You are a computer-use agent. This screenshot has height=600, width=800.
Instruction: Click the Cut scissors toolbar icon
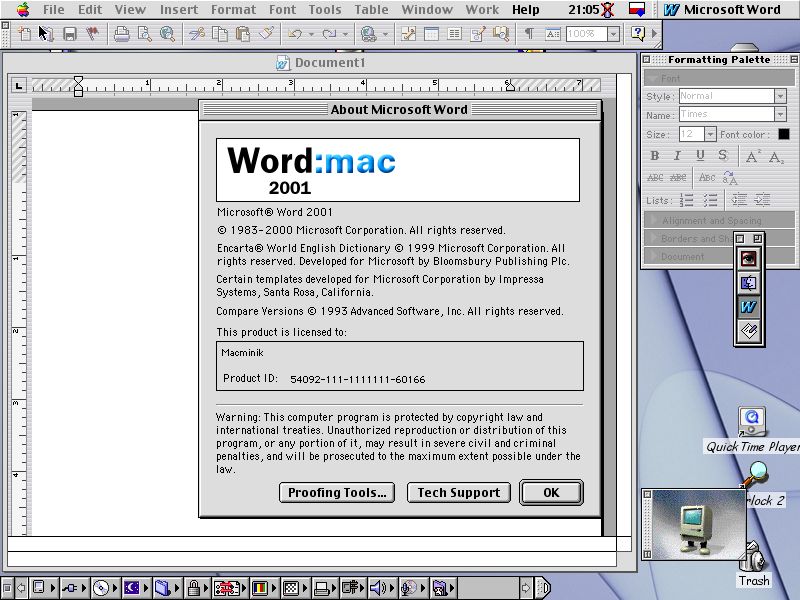[x=196, y=34]
